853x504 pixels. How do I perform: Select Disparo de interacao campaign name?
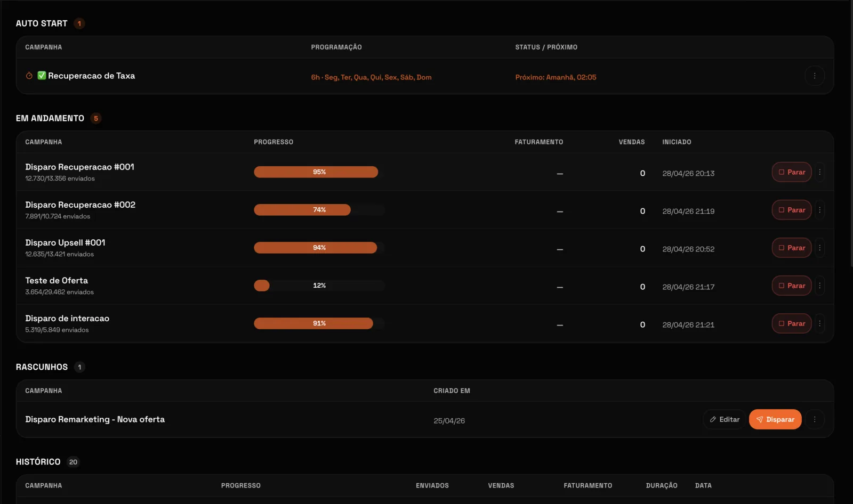click(x=67, y=318)
